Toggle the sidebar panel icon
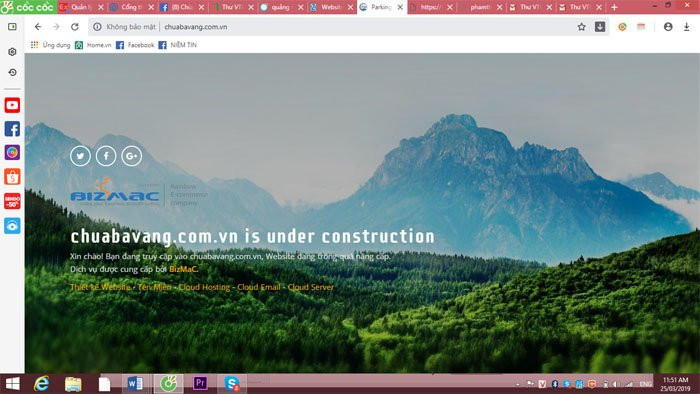The height and width of the screenshot is (394, 700). click(12, 27)
